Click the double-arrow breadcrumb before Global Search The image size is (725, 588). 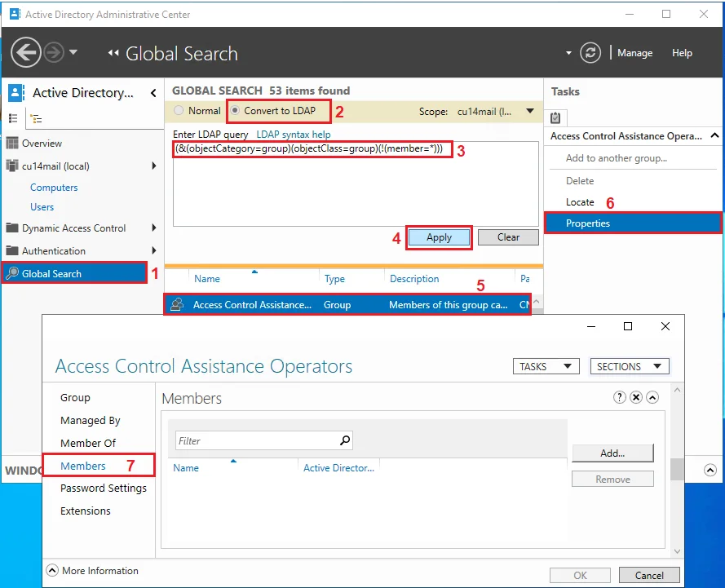point(113,53)
